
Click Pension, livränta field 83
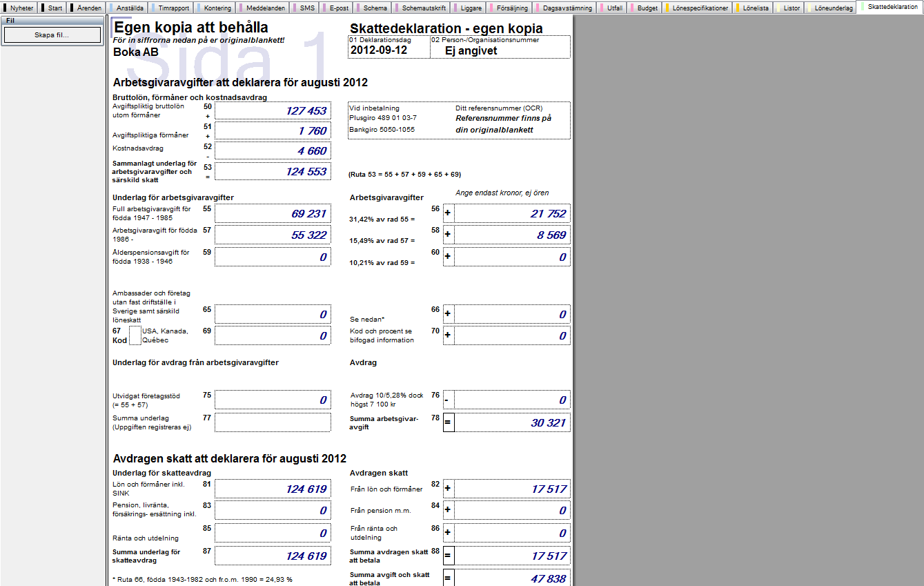tap(273, 510)
